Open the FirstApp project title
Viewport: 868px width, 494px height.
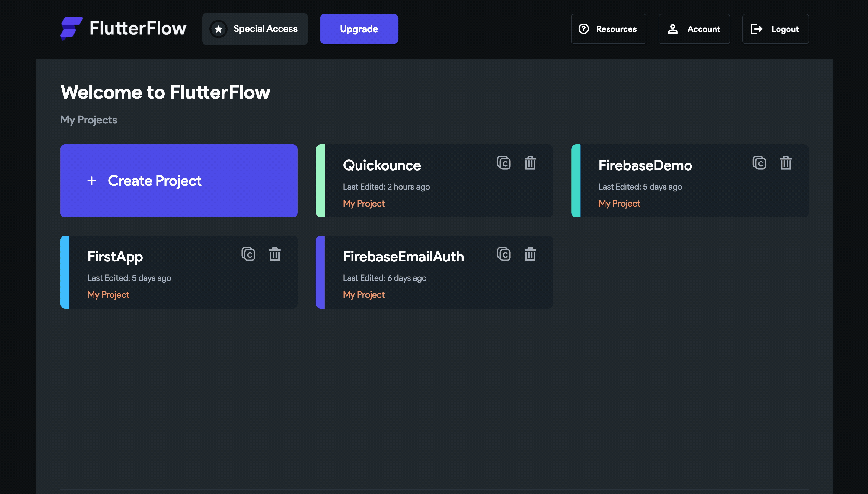115,257
